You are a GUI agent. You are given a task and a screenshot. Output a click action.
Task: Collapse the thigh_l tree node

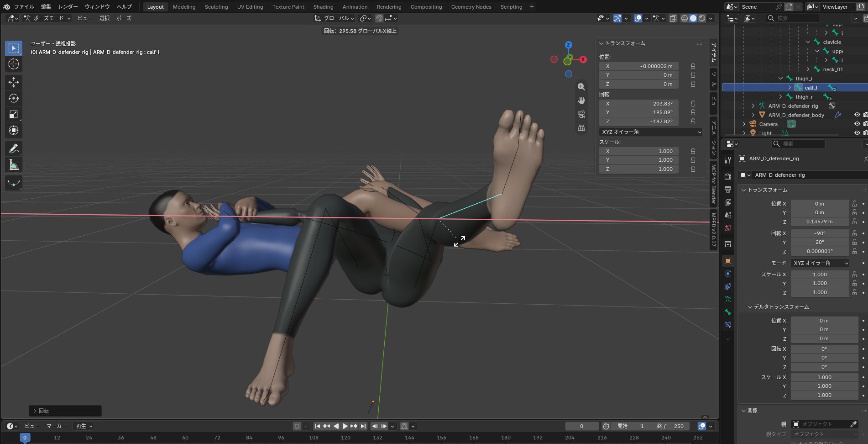click(780, 79)
